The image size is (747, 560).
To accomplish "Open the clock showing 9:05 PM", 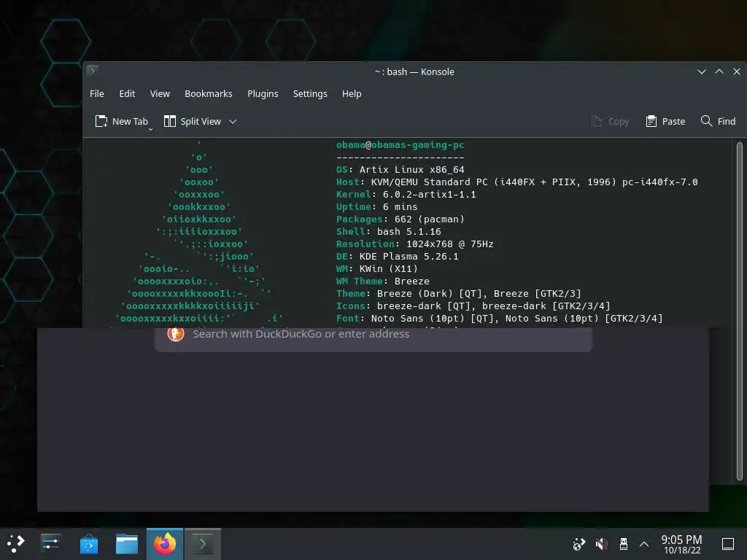I will point(682,544).
